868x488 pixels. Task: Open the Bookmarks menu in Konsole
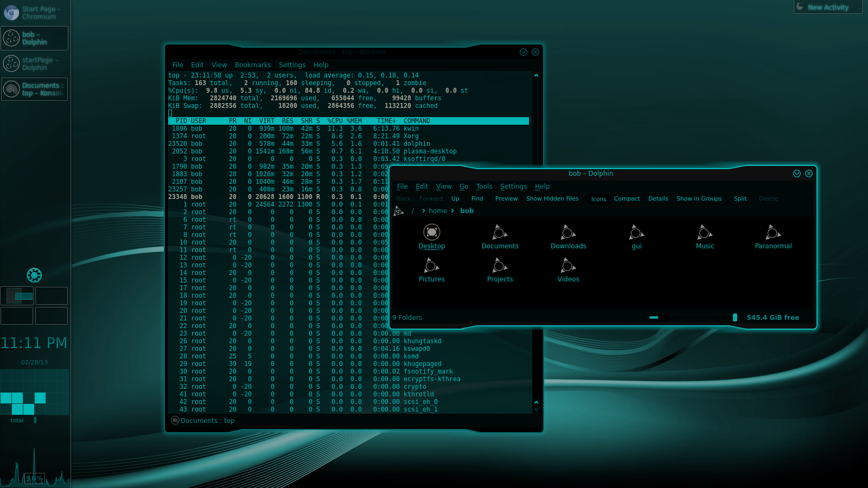click(x=253, y=65)
